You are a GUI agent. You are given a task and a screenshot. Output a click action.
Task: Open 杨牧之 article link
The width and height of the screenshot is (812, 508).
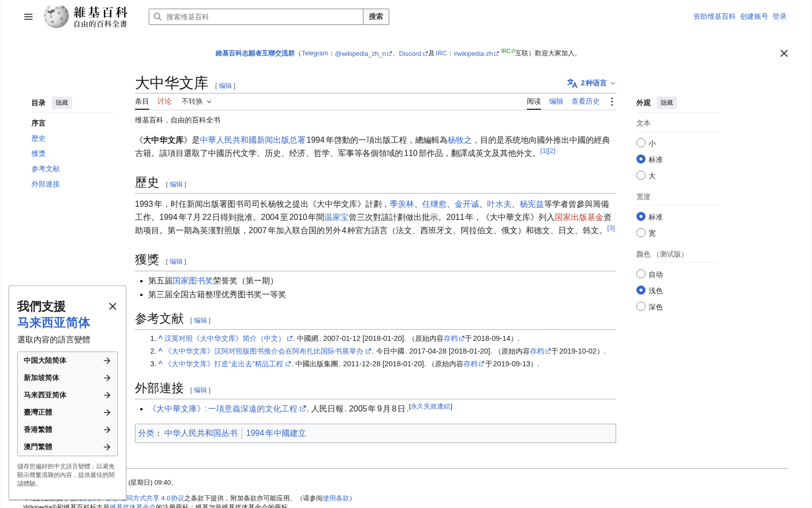[460, 140]
